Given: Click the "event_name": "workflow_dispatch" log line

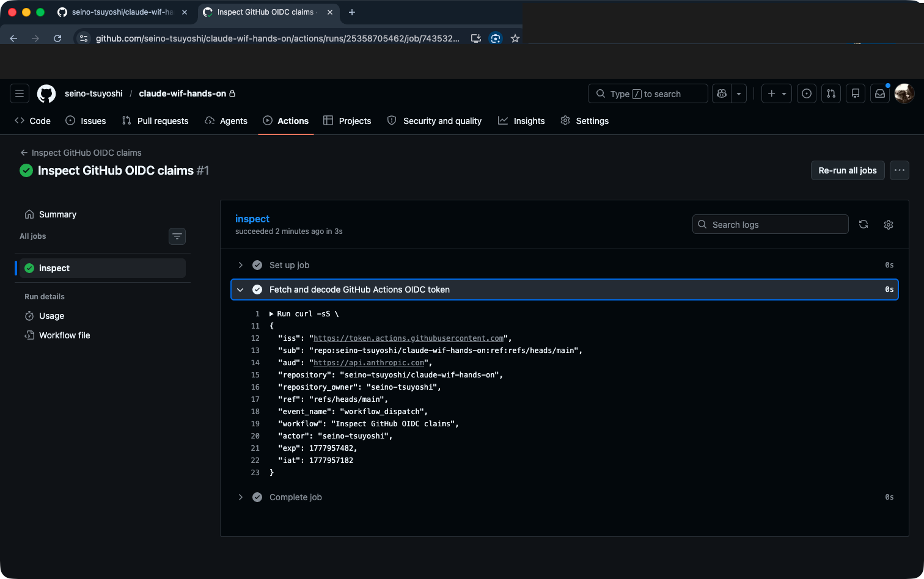Looking at the screenshot, I should pos(353,412).
